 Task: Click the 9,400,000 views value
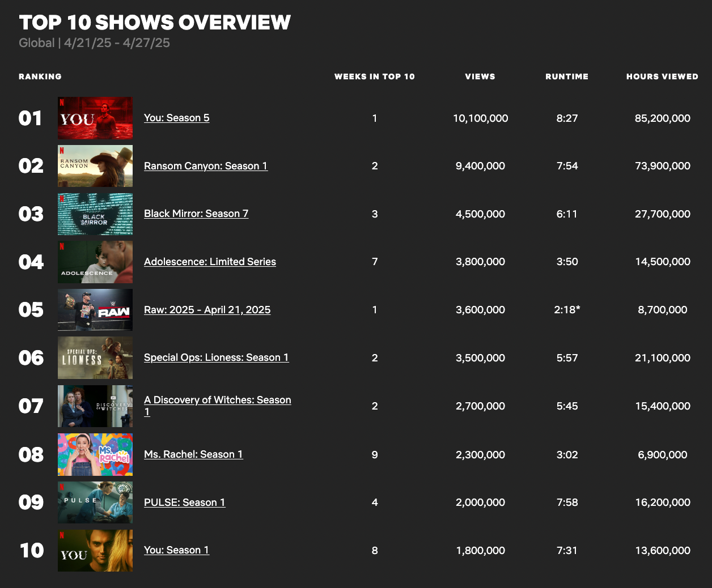[481, 166]
